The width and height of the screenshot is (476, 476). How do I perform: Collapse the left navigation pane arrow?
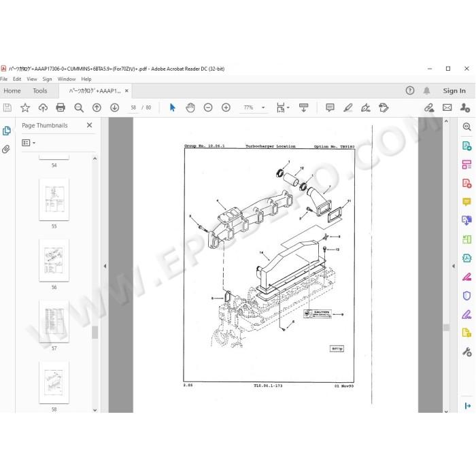[x=105, y=267]
